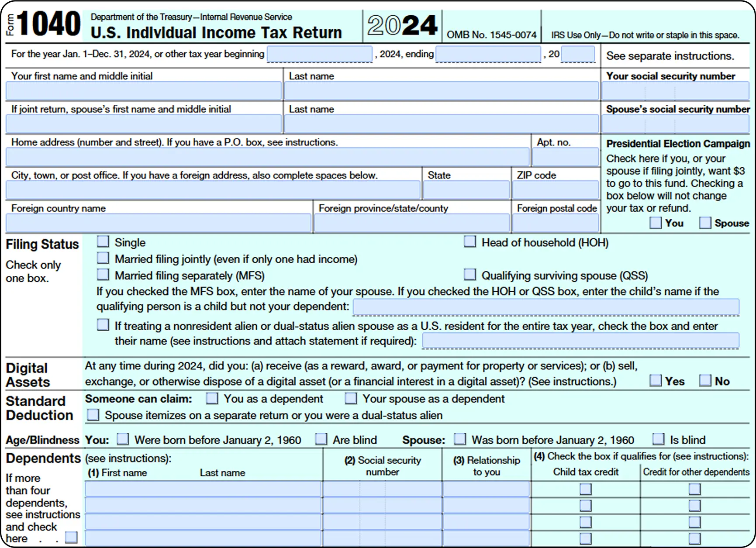Check Spouse itemizes on separate return

click(x=93, y=414)
